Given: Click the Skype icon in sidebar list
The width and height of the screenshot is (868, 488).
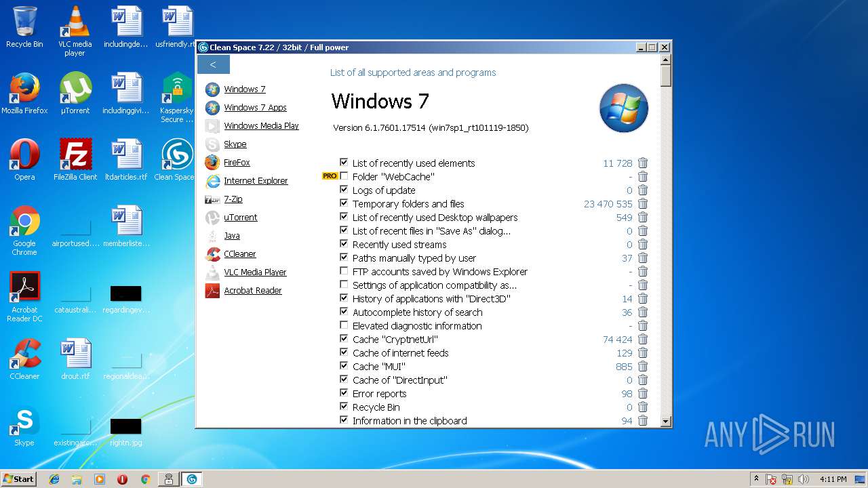Looking at the screenshot, I should coord(212,144).
